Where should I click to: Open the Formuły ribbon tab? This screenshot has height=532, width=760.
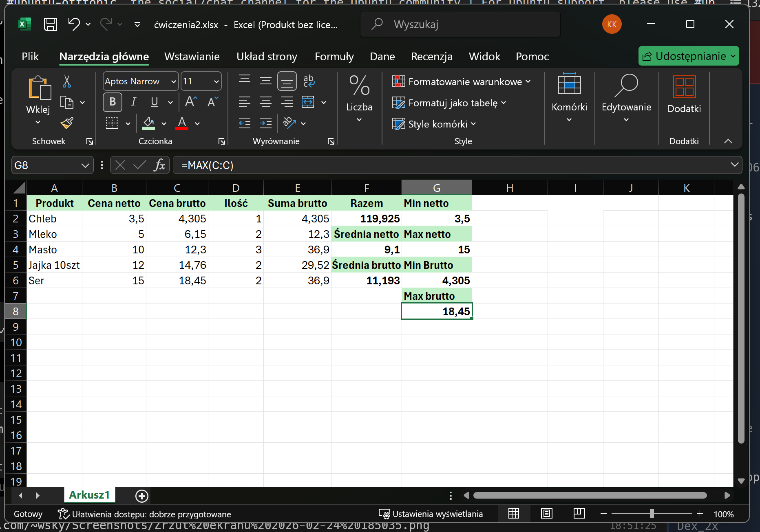[x=334, y=57]
